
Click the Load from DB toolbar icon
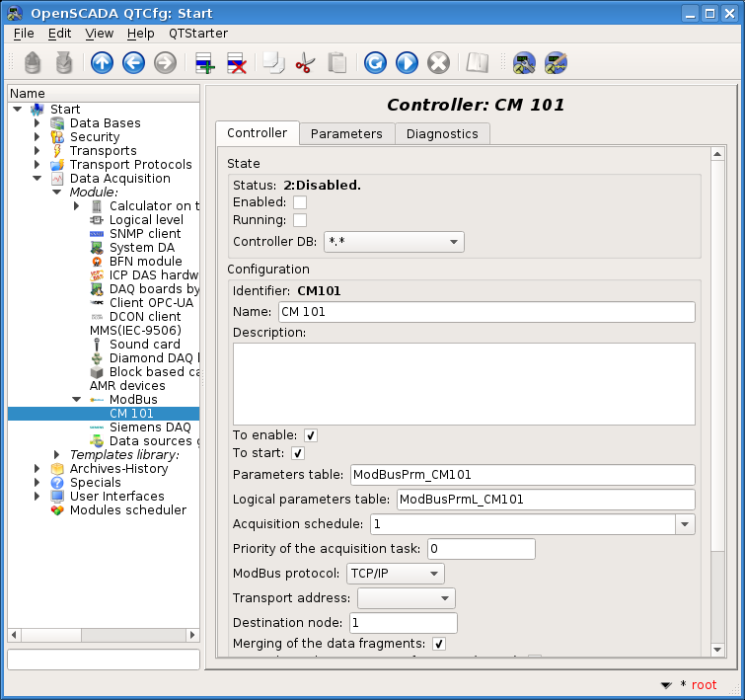pos(33,63)
